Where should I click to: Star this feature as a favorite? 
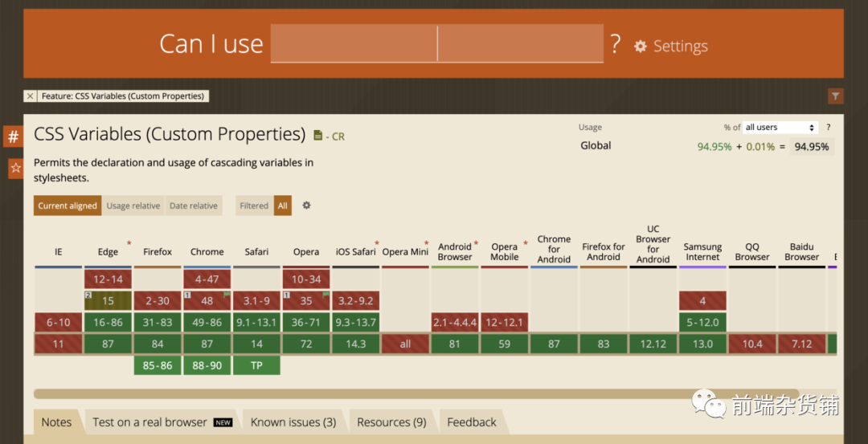pyautogui.click(x=15, y=168)
